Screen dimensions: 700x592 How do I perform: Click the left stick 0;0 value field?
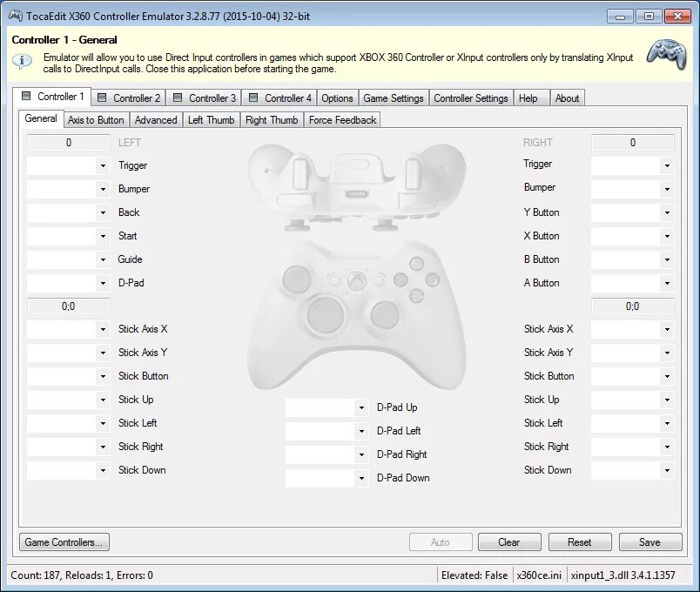click(68, 306)
